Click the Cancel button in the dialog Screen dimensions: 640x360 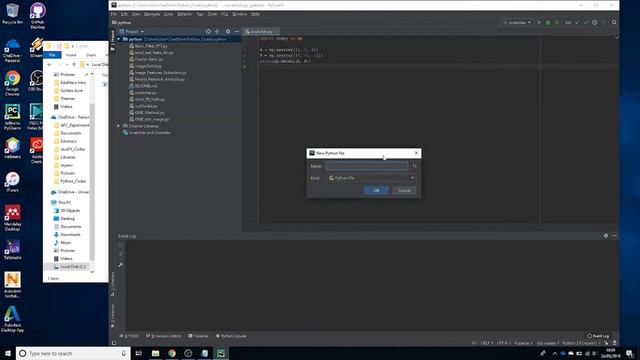pos(404,190)
